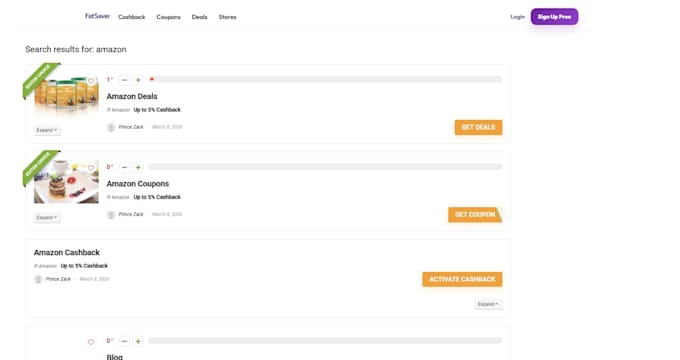The width and height of the screenshot is (680, 360).
Task: Click 'Up to 5% Cashback' on Amazon Coupons
Action: pyautogui.click(x=157, y=197)
